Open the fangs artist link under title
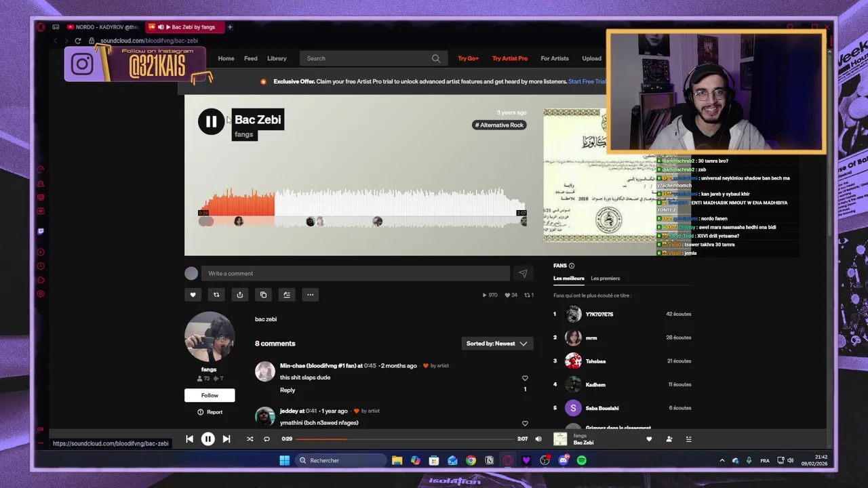Image resolution: width=868 pixels, height=488 pixels. (243, 134)
